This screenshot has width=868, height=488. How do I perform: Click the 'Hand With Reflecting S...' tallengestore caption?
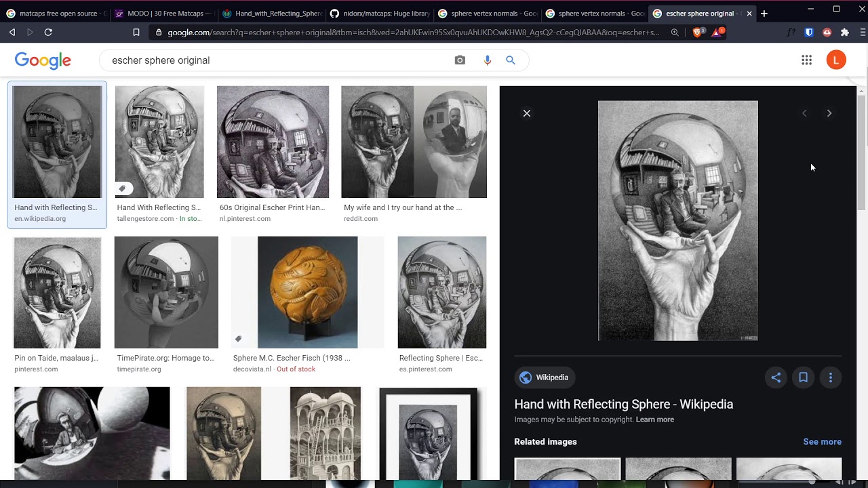point(159,207)
